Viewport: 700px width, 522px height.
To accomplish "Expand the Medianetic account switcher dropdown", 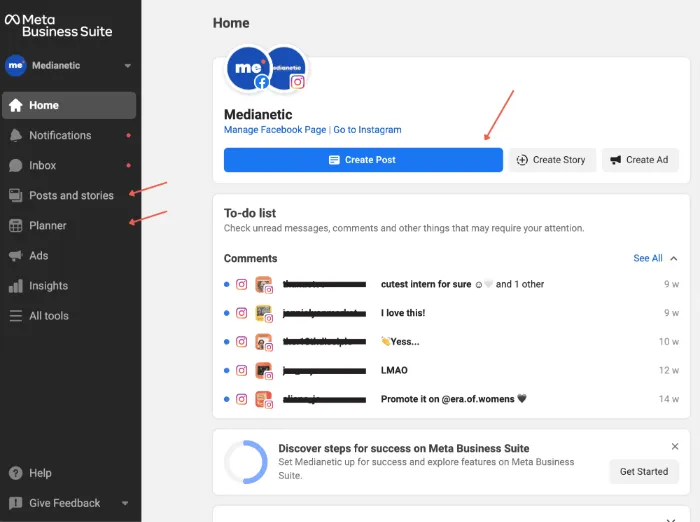I will coord(128,66).
